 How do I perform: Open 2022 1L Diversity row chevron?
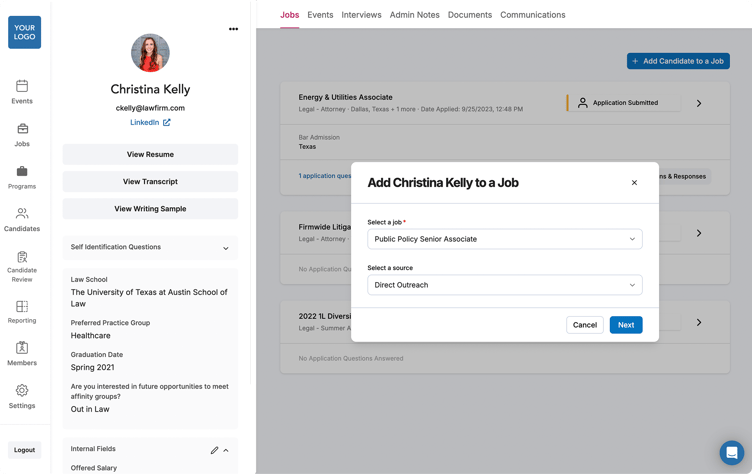pyautogui.click(x=699, y=322)
